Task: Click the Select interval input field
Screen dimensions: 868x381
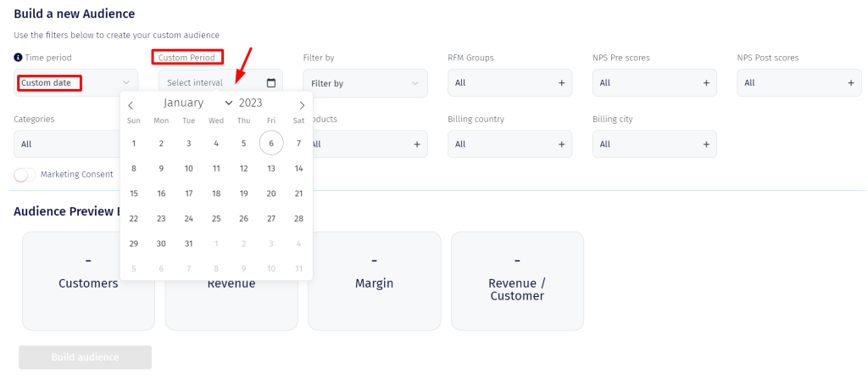Action: (212, 83)
